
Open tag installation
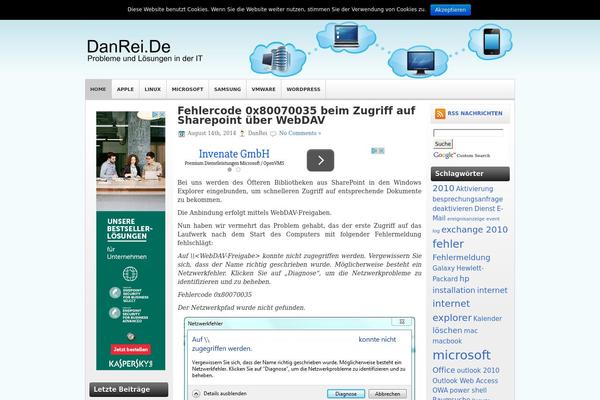point(454,291)
